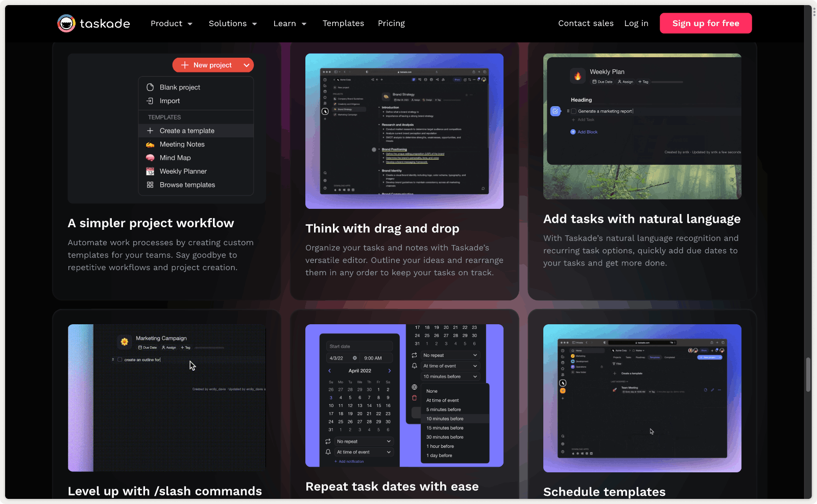This screenshot has height=504, width=817.
Task: Click the Import arrow icon
Action: [x=150, y=101]
